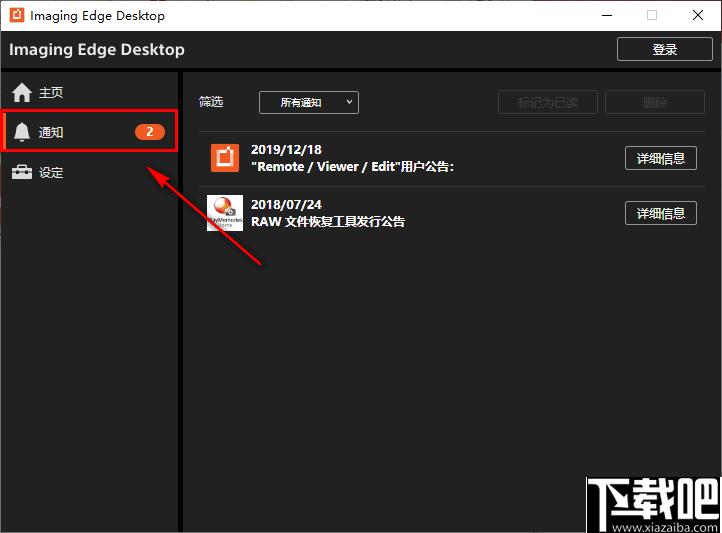722x533 pixels.
Task: Open 详细信息 for RAW file recovery notice
Action: (x=661, y=213)
